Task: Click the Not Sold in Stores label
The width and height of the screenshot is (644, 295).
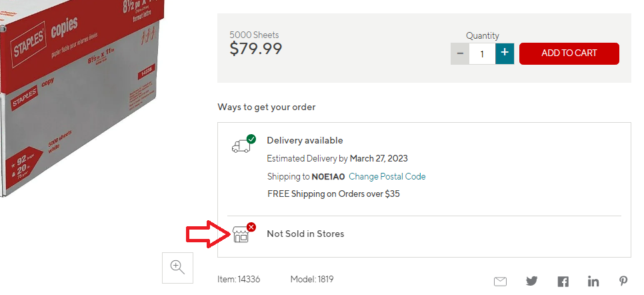Action: (305, 234)
